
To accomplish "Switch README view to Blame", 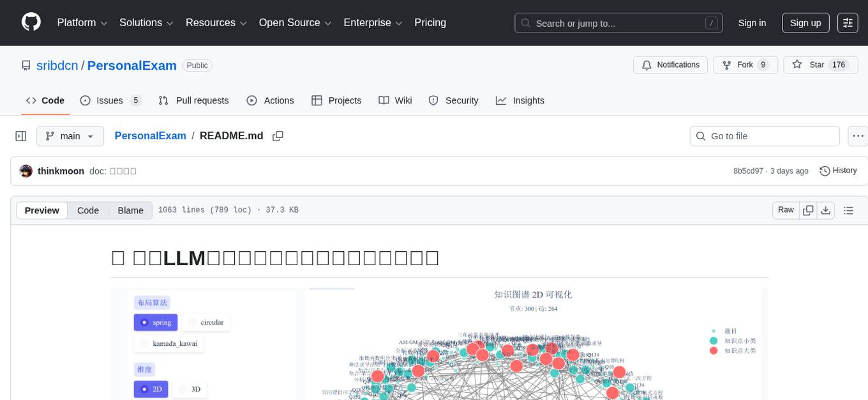I will pos(130,210).
